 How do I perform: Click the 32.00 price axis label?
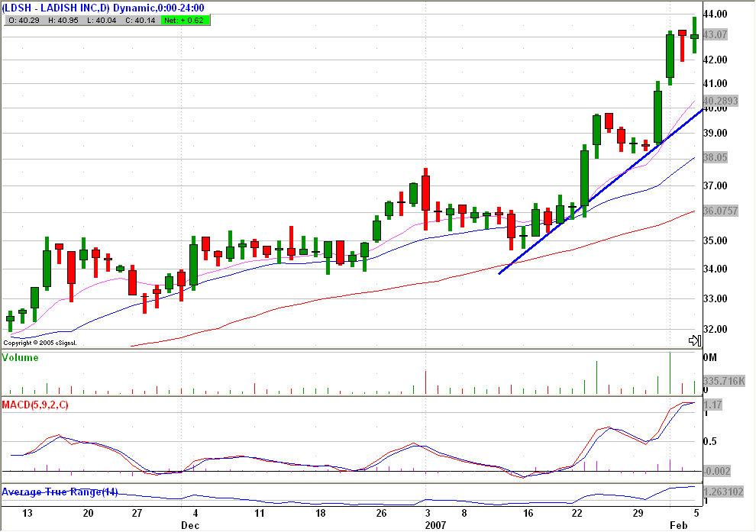pos(715,330)
